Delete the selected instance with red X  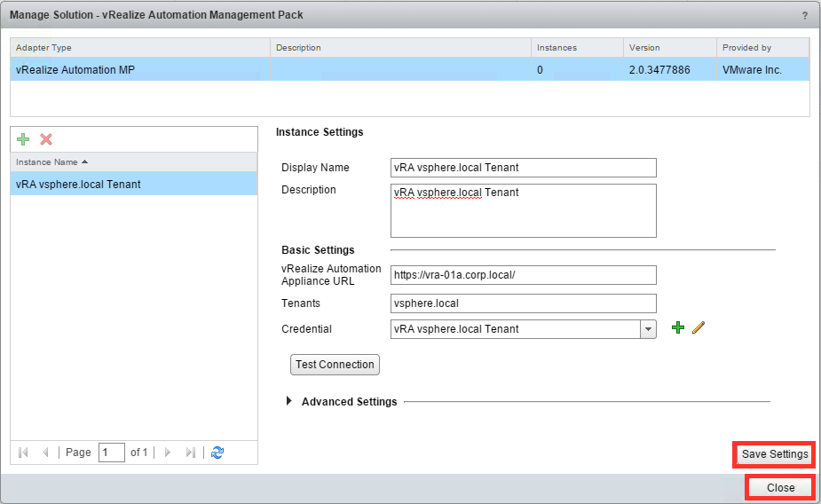[46, 139]
